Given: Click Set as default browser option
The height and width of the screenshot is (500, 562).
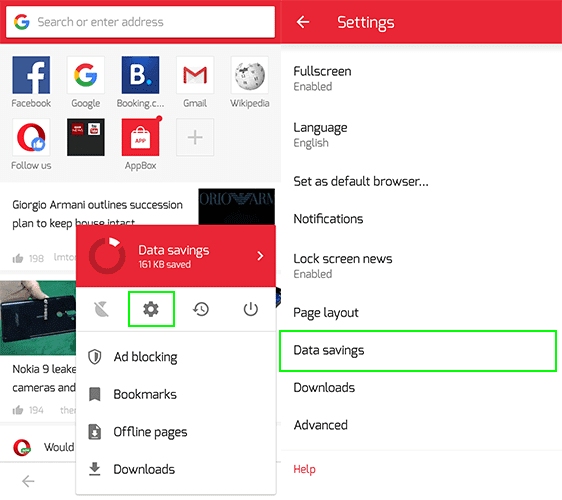Looking at the screenshot, I should 421,181.
